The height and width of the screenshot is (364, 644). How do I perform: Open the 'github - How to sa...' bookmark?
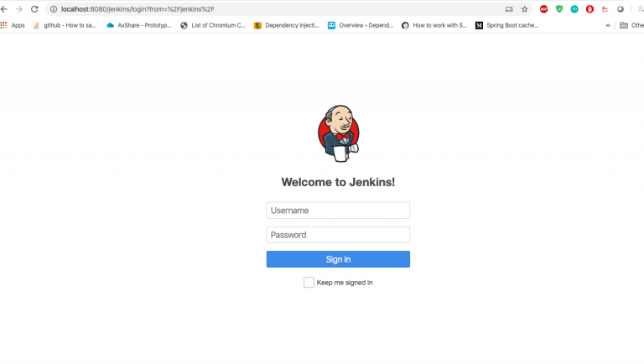[65, 25]
